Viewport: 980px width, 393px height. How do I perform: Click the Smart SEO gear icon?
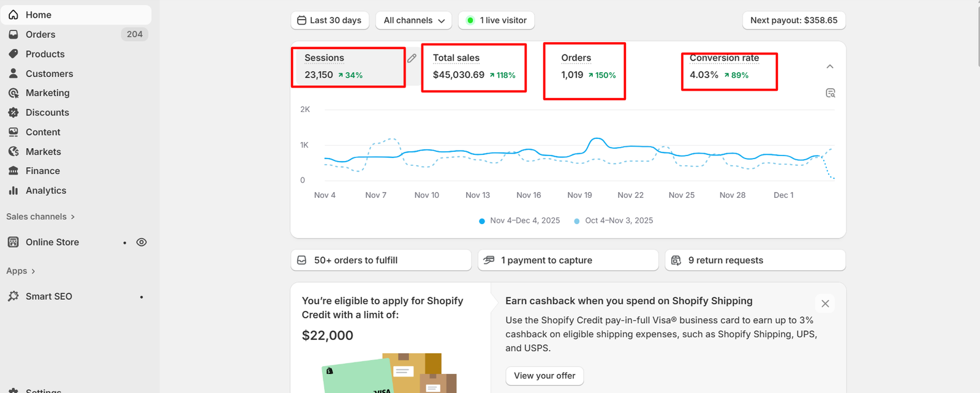13,296
